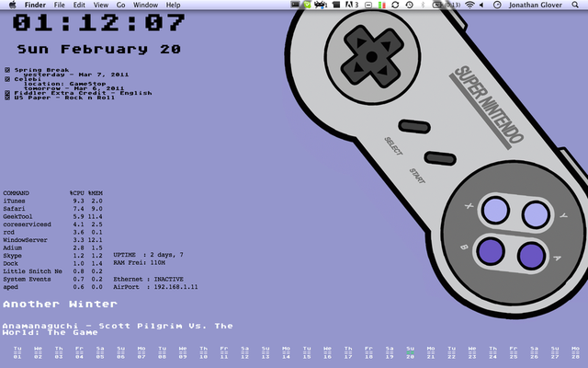
Task: Click the sync arrows menu bar icon
Action: click(394, 5)
